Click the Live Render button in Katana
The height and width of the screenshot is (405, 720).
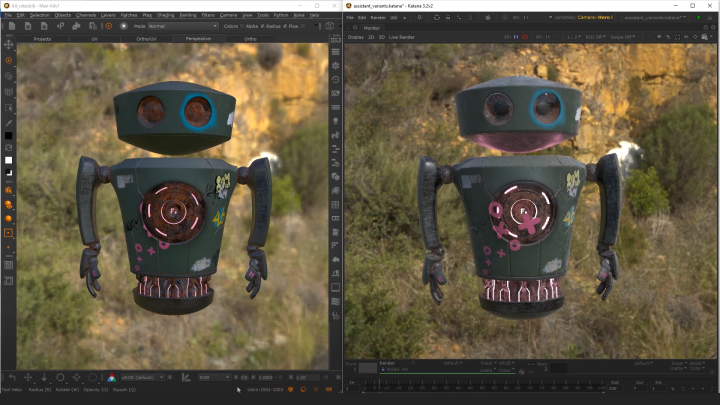pos(402,37)
